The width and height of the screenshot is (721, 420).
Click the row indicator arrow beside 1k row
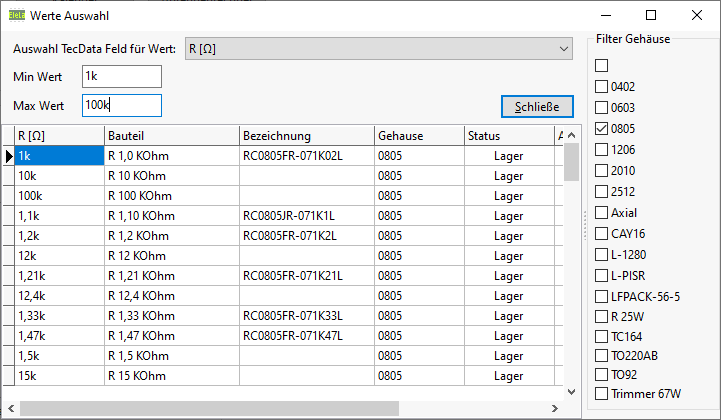(9, 156)
